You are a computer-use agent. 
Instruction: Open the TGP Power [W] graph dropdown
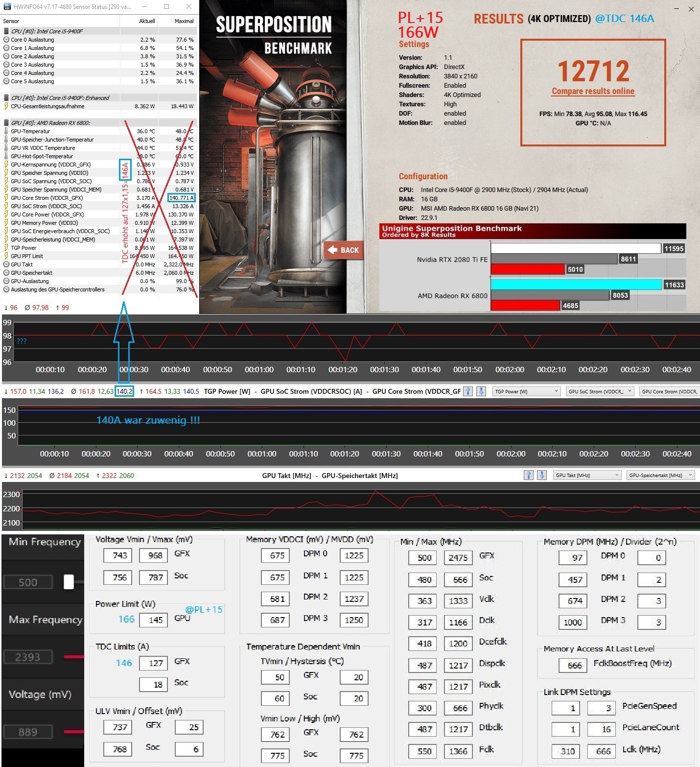pyautogui.click(x=526, y=391)
